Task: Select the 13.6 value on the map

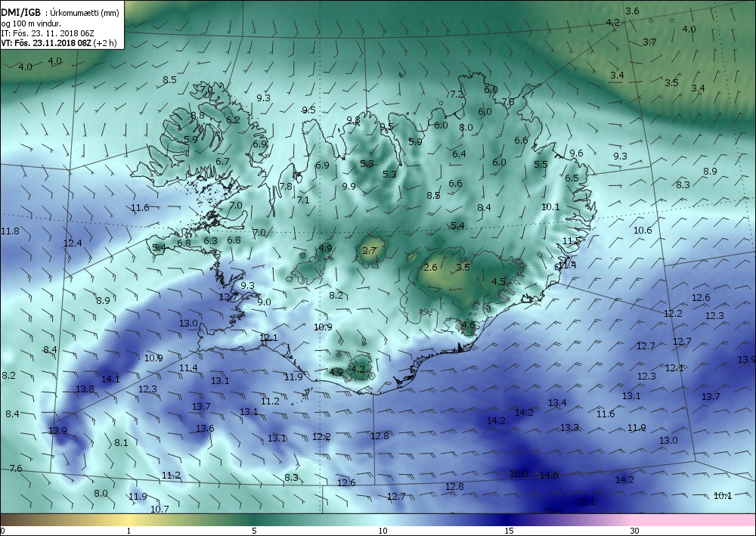Action: (x=205, y=428)
